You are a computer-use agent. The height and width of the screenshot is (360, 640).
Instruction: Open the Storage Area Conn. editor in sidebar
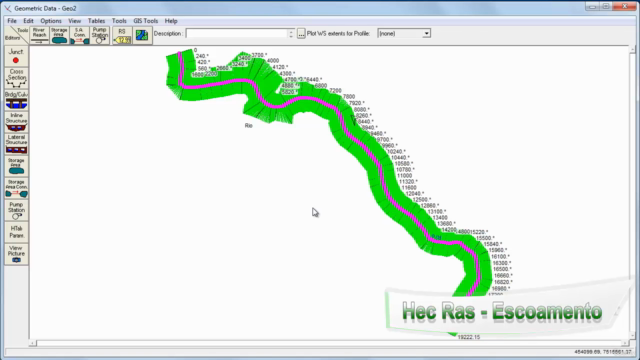tap(16, 188)
